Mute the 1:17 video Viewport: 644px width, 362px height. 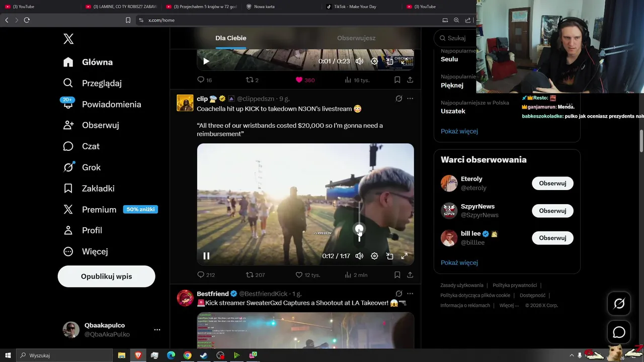pyautogui.click(x=359, y=256)
